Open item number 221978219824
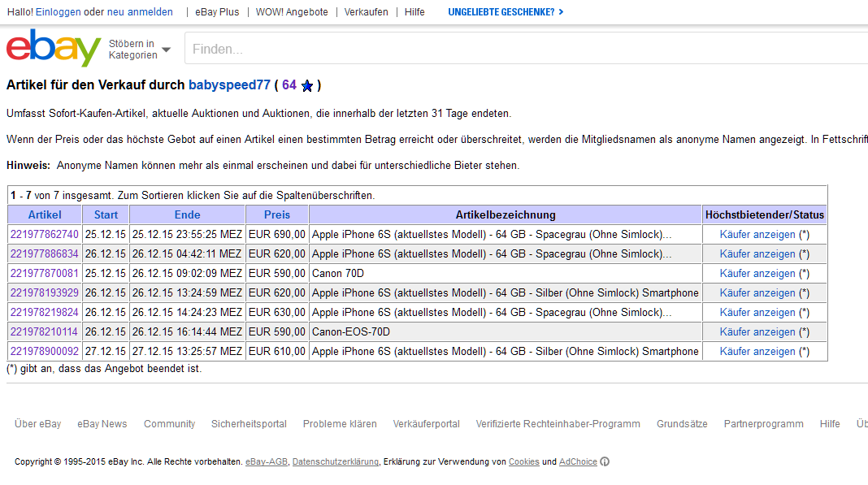The height and width of the screenshot is (485, 868). coord(44,312)
